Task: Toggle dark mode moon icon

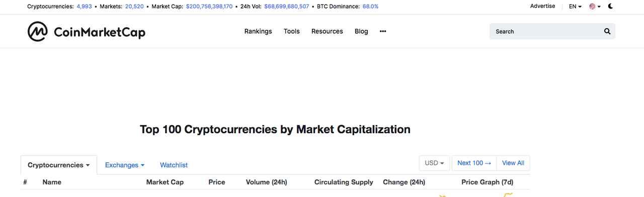Action: tap(611, 7)
